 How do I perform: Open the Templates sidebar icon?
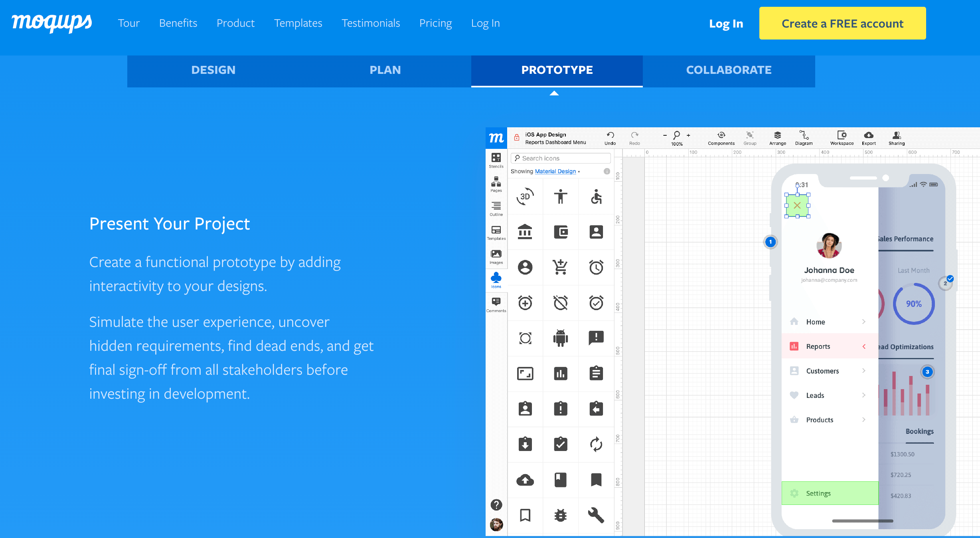(x=496, y=233)
